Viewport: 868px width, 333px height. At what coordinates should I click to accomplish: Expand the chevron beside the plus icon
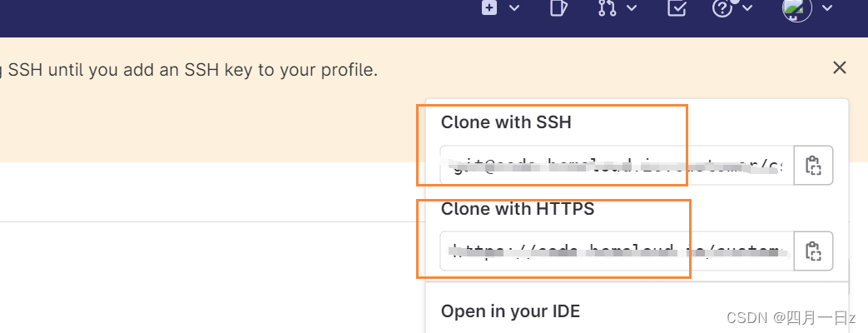point(514,8)
